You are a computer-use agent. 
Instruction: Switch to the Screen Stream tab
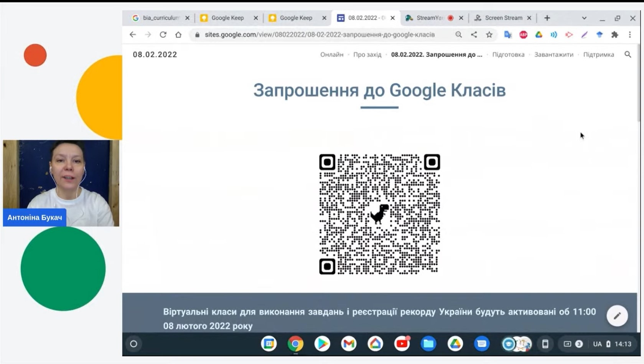(503, 18)
